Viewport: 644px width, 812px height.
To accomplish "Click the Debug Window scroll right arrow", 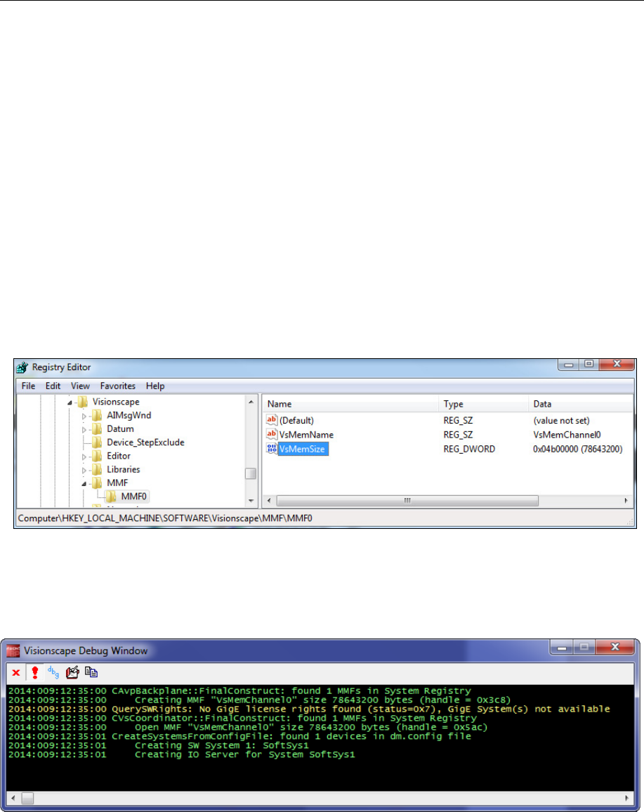I will 626,798.
